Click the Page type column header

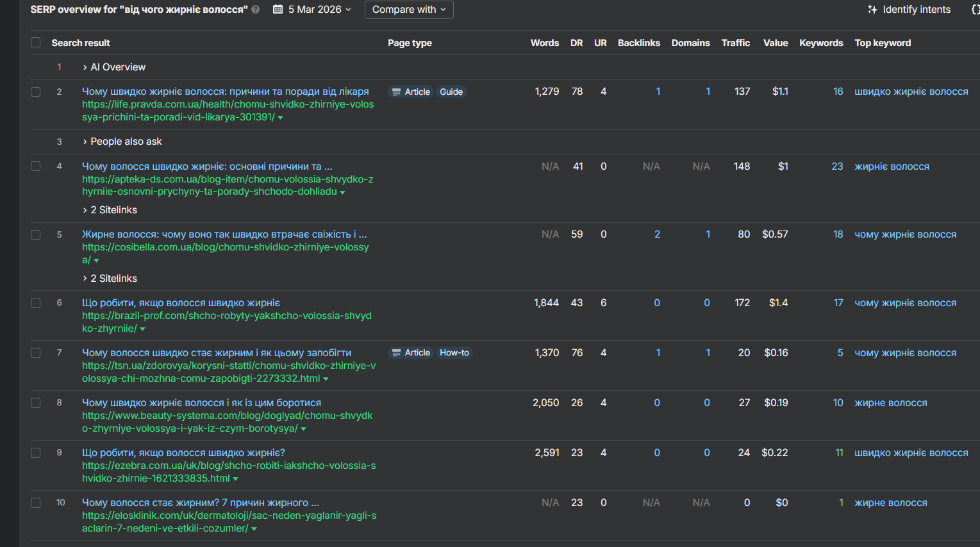pyautogui.click(x=410, y=43)
